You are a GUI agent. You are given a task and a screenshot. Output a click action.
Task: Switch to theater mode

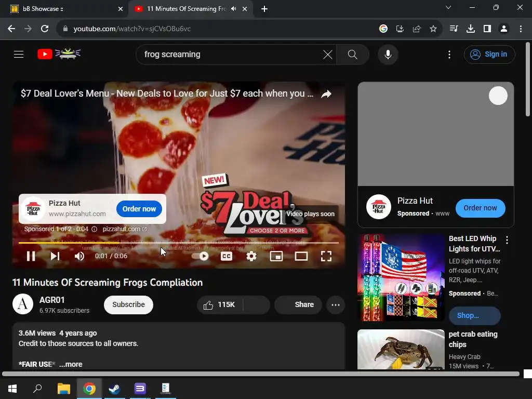[301, 256]
